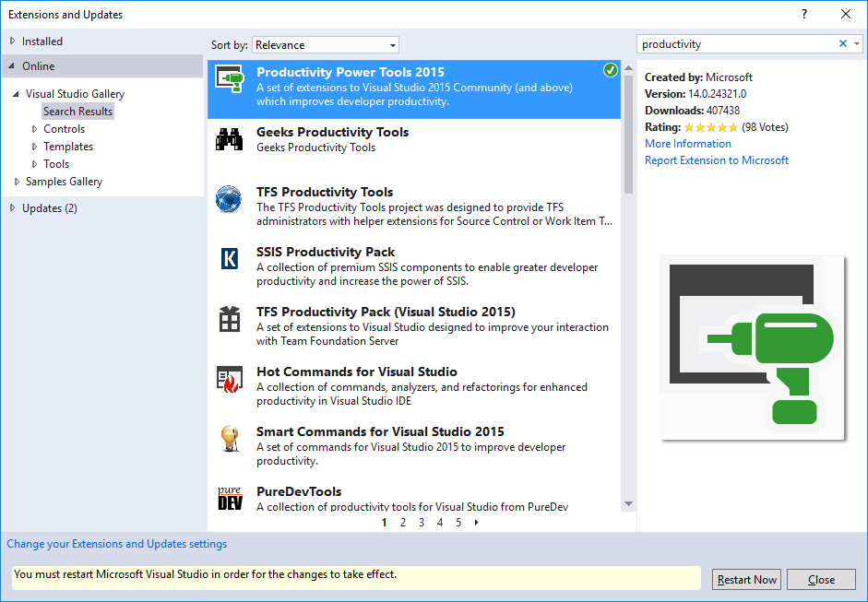The width and height of the screenshot is (868, 602).
Task: Select Smart Commands for Visual Studio 2015 title
Action: click(380, 431)
